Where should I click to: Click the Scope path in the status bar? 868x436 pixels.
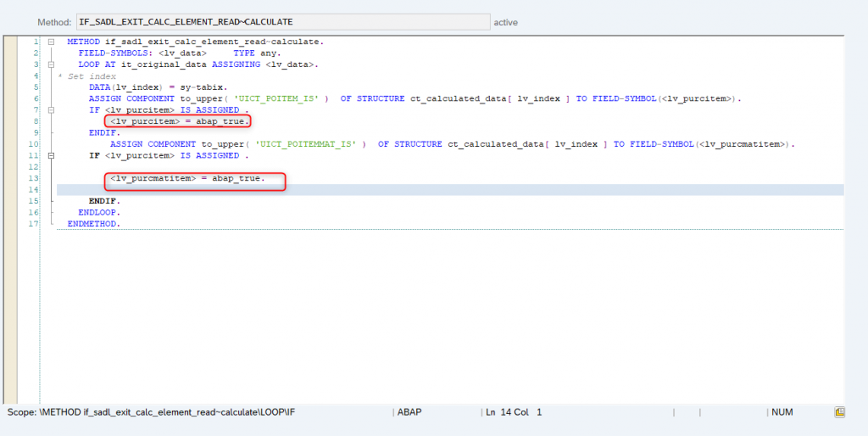pos(151,412)
